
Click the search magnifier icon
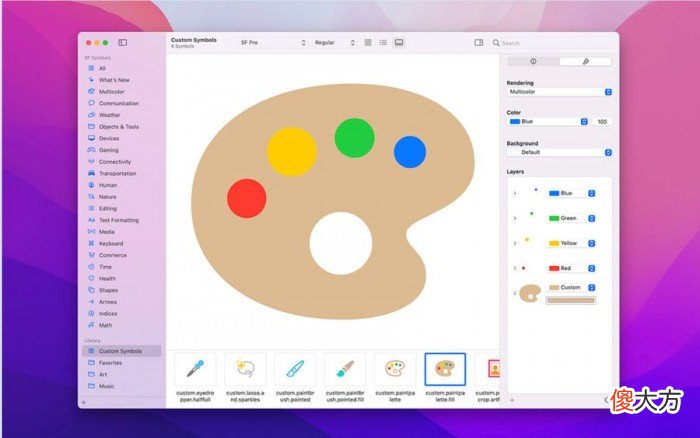496,43
